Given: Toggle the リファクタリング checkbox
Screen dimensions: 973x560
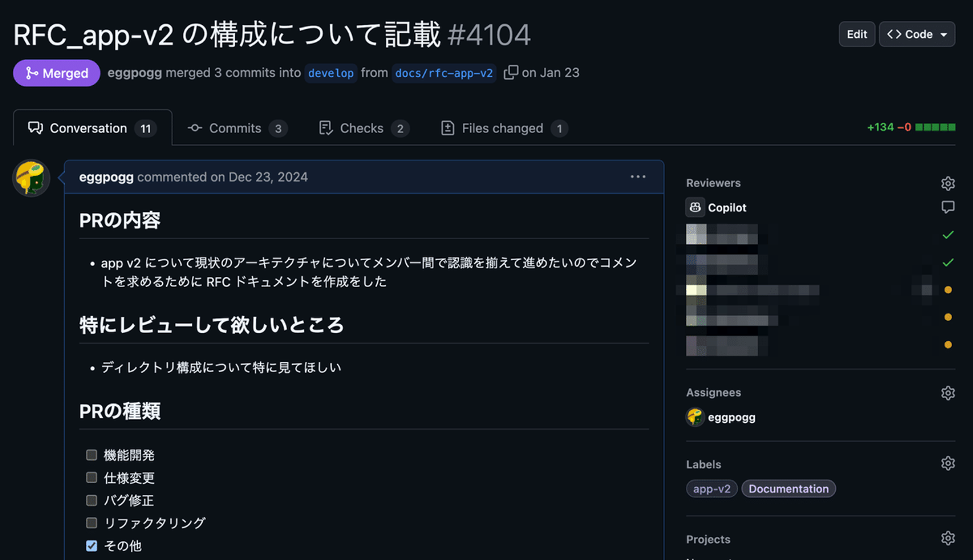Looking at the screenshot, I should (x=92, y=522).
